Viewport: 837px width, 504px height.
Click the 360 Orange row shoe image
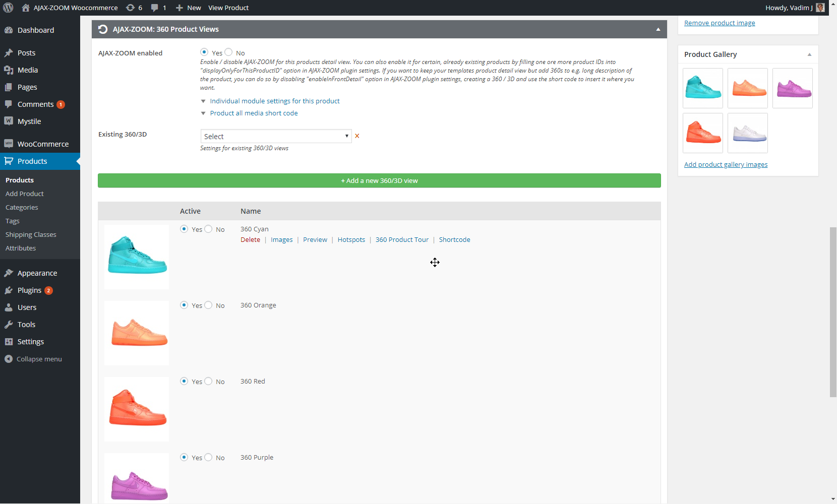(x=137, y=333)
